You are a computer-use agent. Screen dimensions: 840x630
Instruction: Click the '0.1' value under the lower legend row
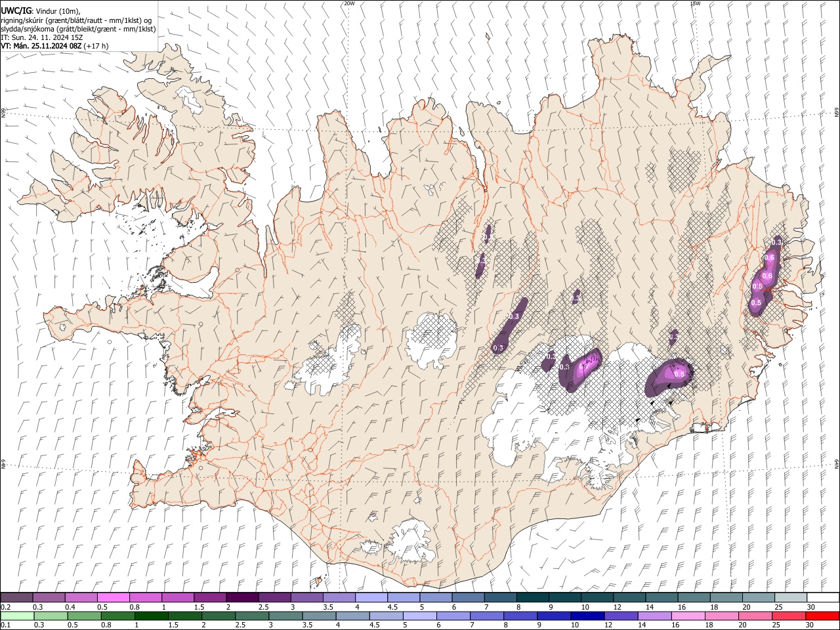coord(6,625)
